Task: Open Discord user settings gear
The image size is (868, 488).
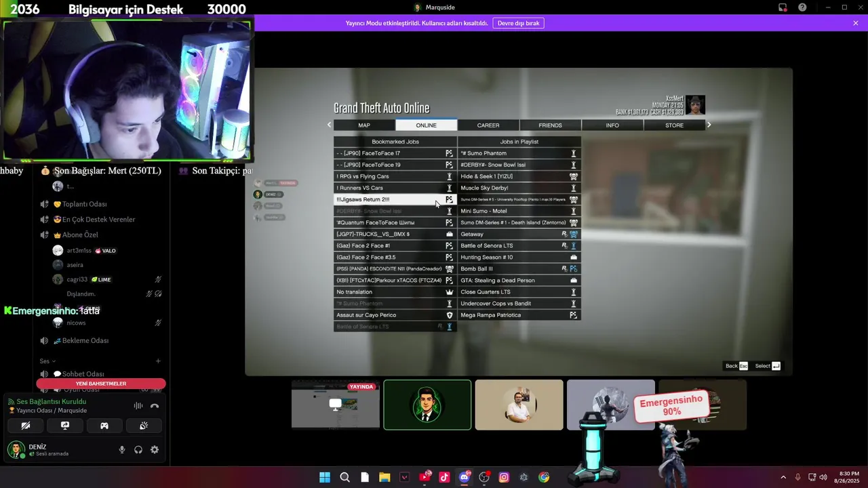Action: tap(155, 449)
